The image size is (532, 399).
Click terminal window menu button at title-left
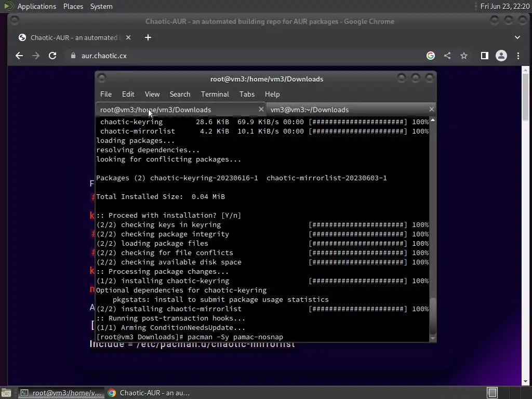pyautogui.click(x=101, y=78)
